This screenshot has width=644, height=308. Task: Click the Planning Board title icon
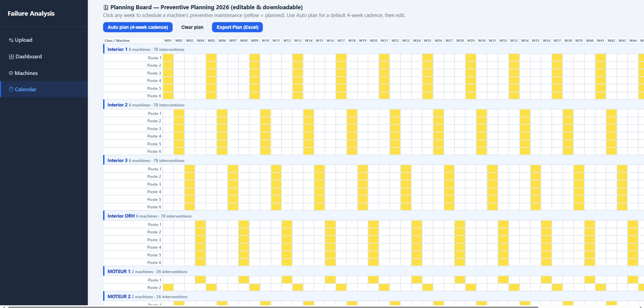106,8
